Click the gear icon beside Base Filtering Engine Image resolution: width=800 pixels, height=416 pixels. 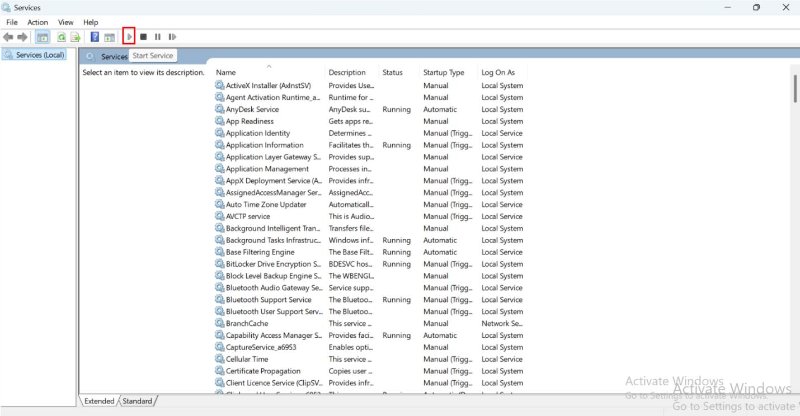click(x=219, y=252)
